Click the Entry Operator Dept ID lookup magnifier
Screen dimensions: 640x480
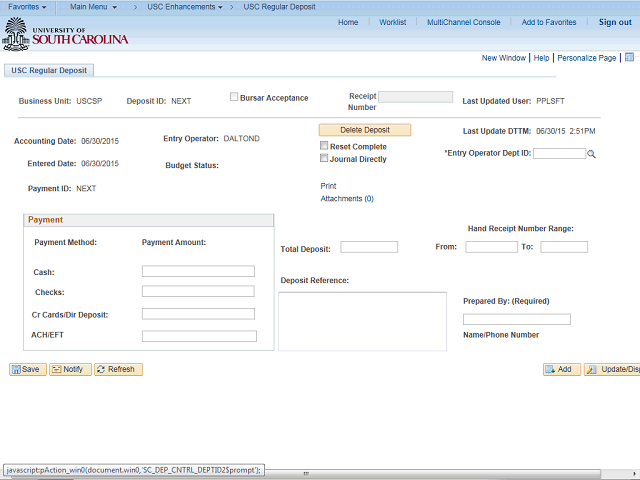[x=591, y=154]
